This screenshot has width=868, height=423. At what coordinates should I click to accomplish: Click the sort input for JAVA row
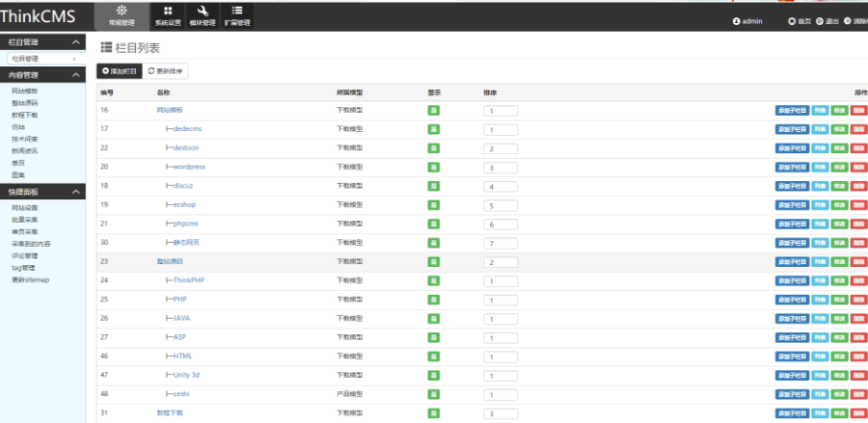(x=501, y=319)
